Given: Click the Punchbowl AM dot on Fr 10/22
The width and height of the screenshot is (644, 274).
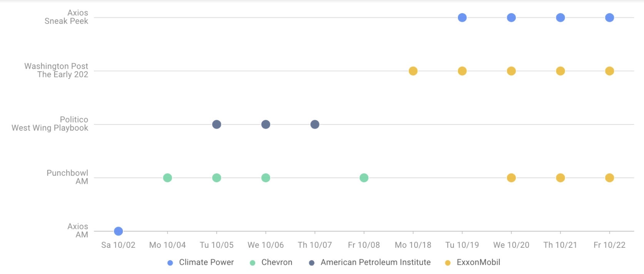Looking at the screenshot, I should [609, 178].
